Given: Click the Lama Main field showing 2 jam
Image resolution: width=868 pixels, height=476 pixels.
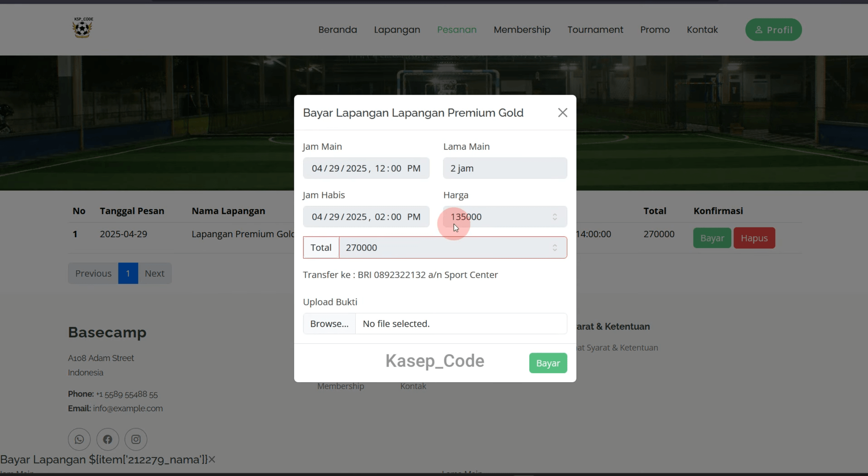Looking at the screenshot, I should point(505,168).
